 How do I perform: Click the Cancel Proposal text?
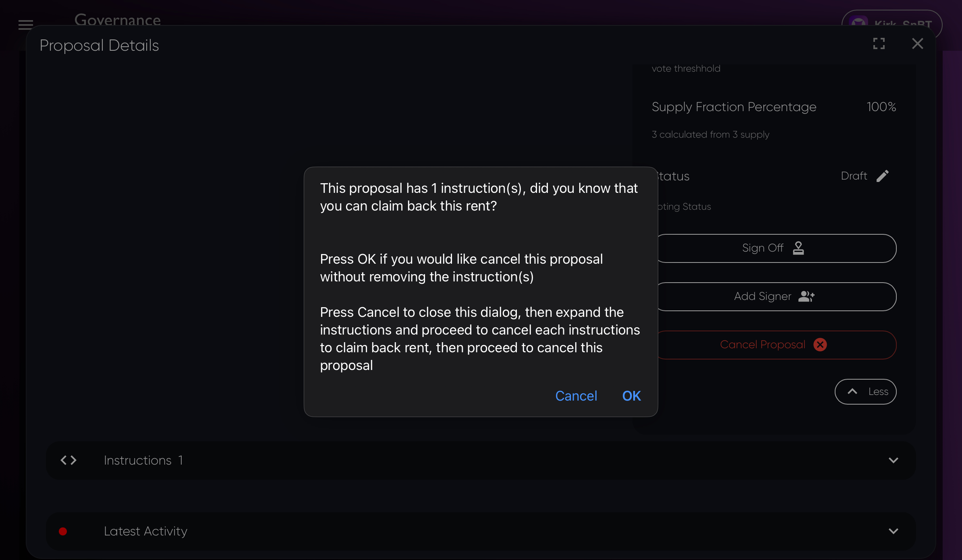pos(762,345)
